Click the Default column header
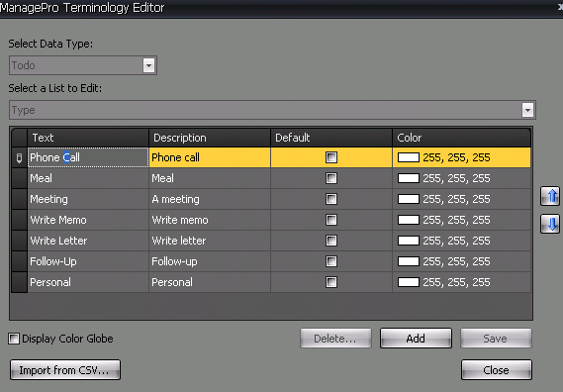Image resolution: width=563 pixels, height=392 pixels. pyautogui.click(x=331, y=138)
